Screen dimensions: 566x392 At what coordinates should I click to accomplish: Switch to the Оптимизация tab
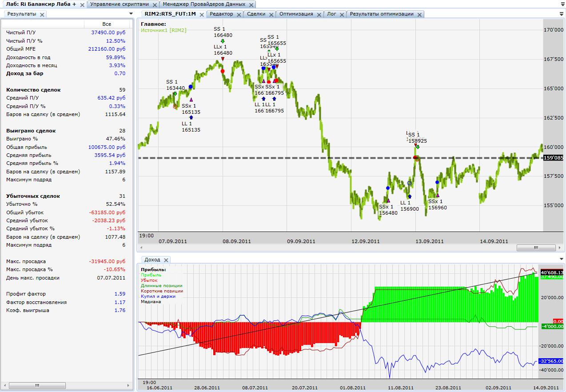tap(296, 14)
